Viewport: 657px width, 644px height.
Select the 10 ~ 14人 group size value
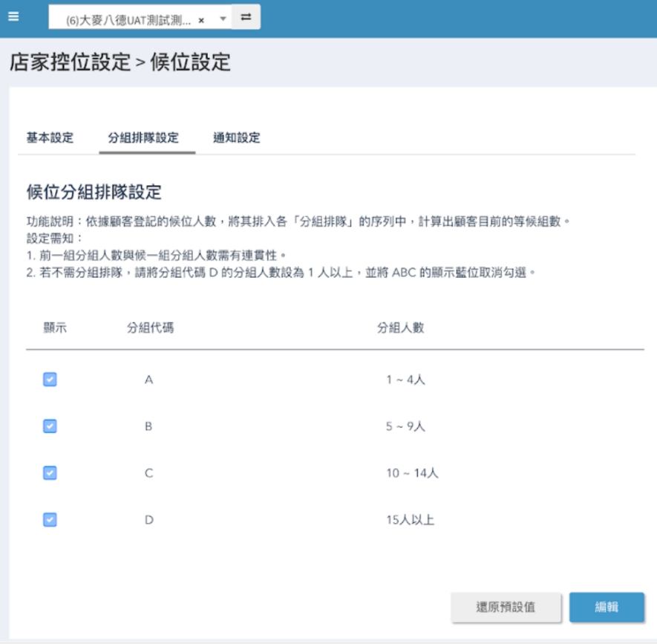point(412,473)
